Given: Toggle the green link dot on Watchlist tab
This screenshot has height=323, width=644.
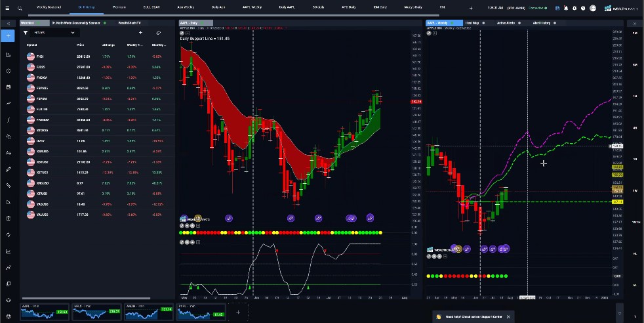Looking at the screenshot, I should 38,23.
